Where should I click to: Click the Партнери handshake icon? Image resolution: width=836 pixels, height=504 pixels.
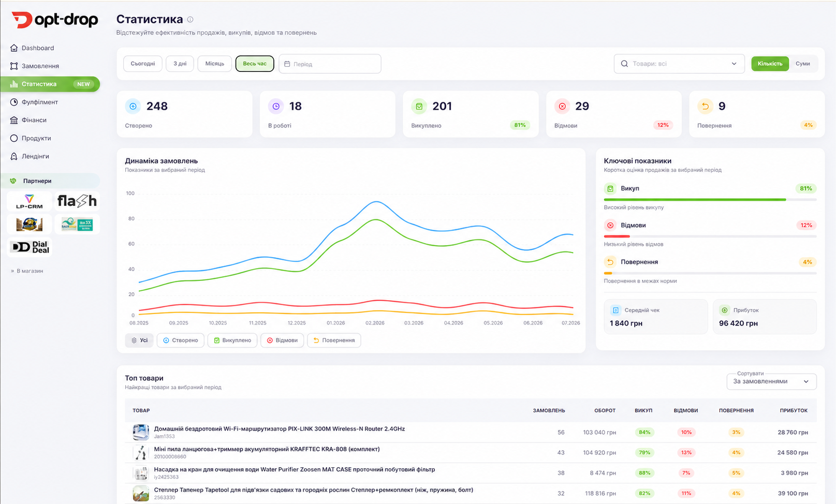click(13, 181)
